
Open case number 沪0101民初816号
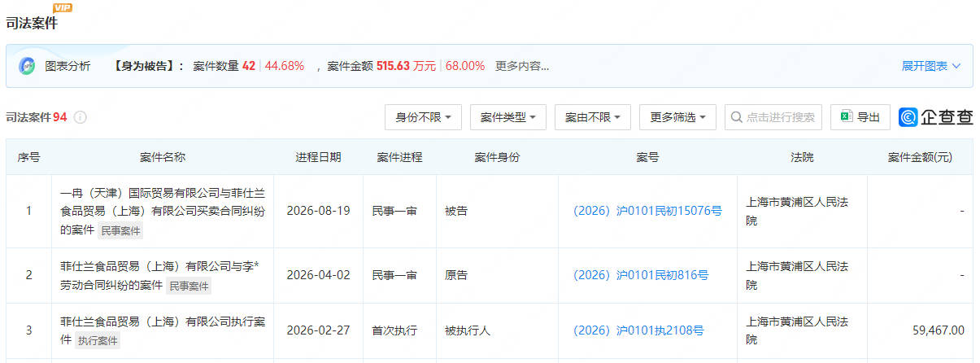641,275
